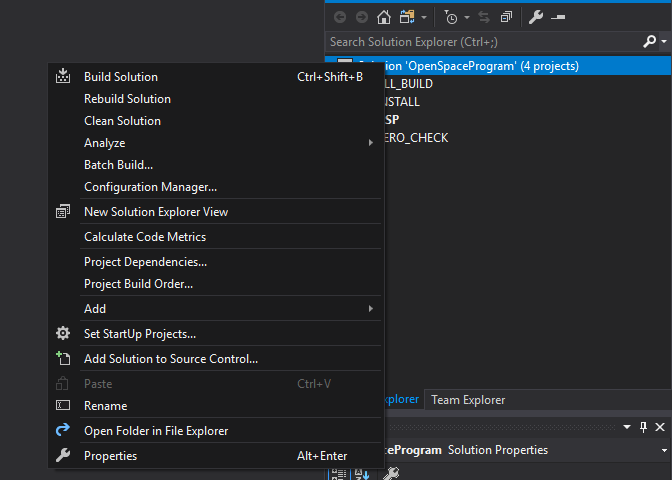
Task: Choose Build Solution from the context menu
Action: [216, 77]
